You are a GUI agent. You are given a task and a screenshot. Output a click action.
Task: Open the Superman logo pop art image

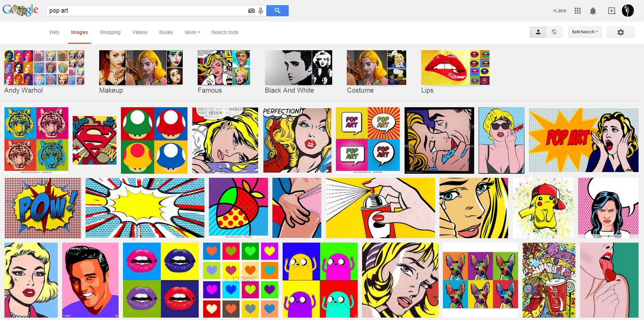pos(94,140)
